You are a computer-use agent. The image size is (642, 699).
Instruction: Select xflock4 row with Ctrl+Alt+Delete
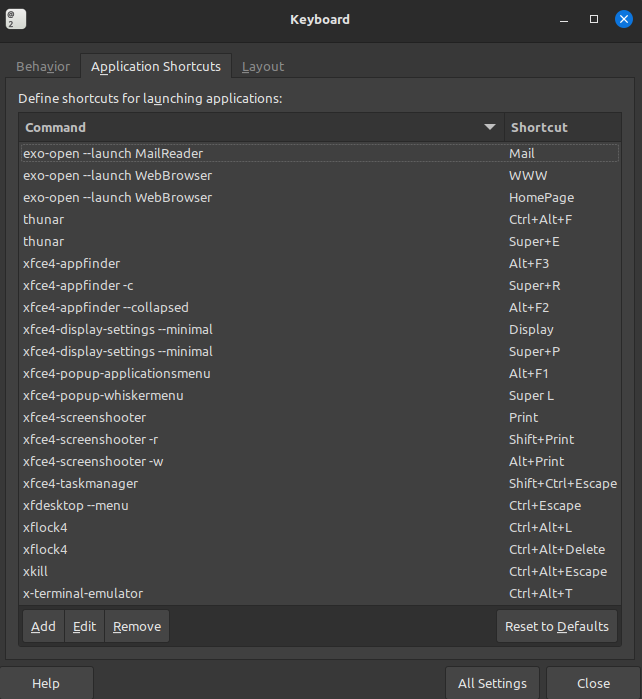[320, 549]
